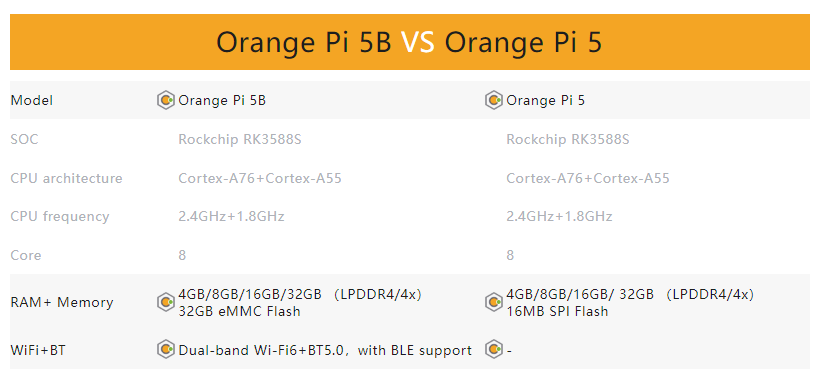Select the Core row label
Screen dimensions: 824x377
(26, 256)
